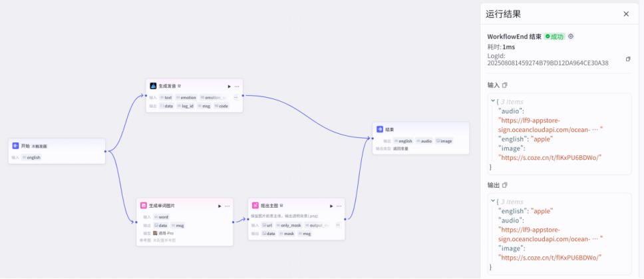Run the 抠出主图 node with its play icon
Viewport: 644px width, 279px height.
click(331, 206)
